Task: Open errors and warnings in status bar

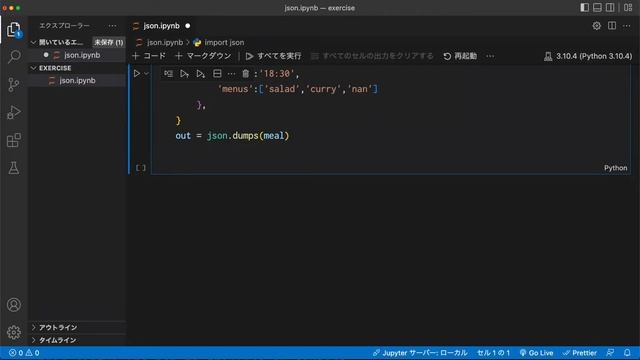Action: pyautogui.click(x=24, y=353)
